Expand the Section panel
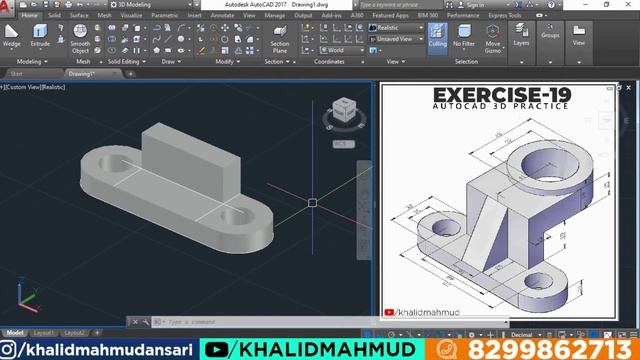The image size is (640, 360). (x=277, y=62)
